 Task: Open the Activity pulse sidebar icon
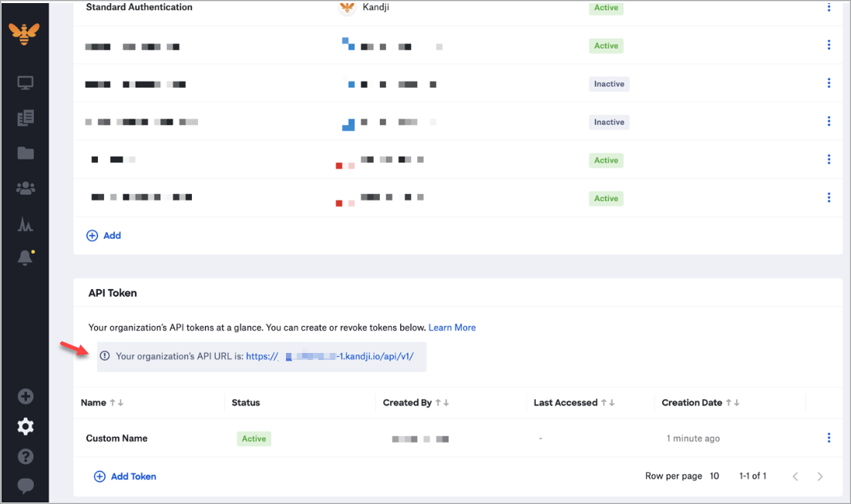pos(25,223)
